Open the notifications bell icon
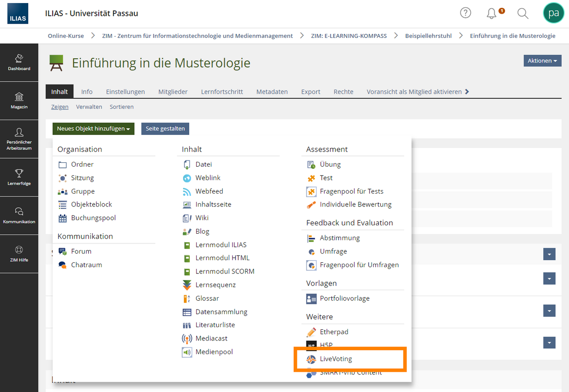 pyautogui.click(x=492, y=13)
